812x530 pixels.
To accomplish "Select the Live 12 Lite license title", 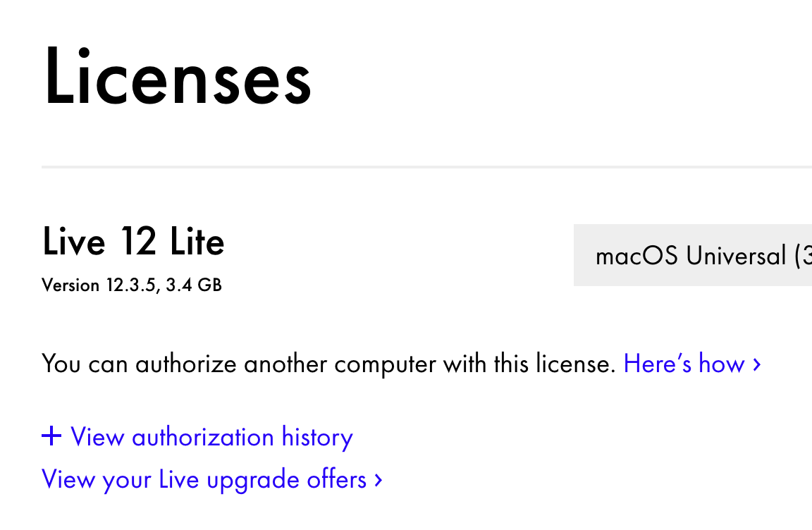I will (133, 242).
